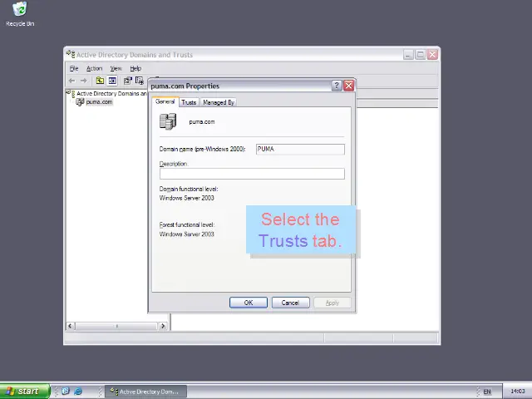Click the Apply button

pyautogui.click(x=332, y=303)
